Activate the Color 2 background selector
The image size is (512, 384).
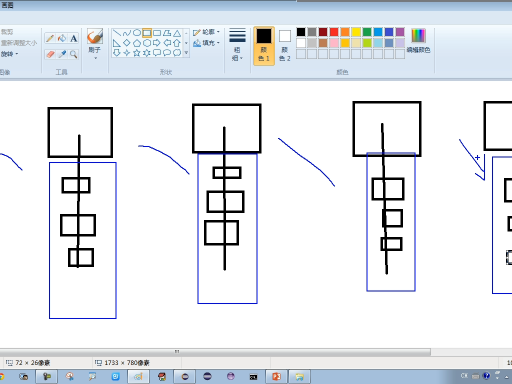click(285, 46)
